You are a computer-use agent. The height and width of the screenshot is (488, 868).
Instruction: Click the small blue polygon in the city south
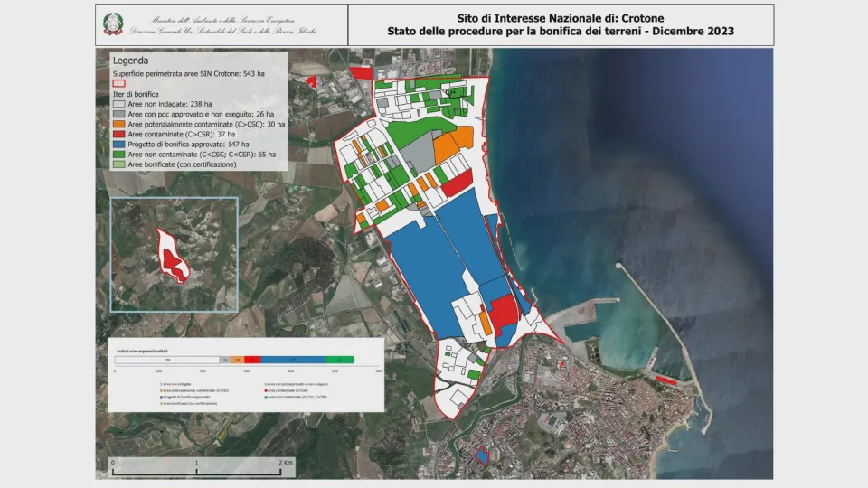click(482, 455)
